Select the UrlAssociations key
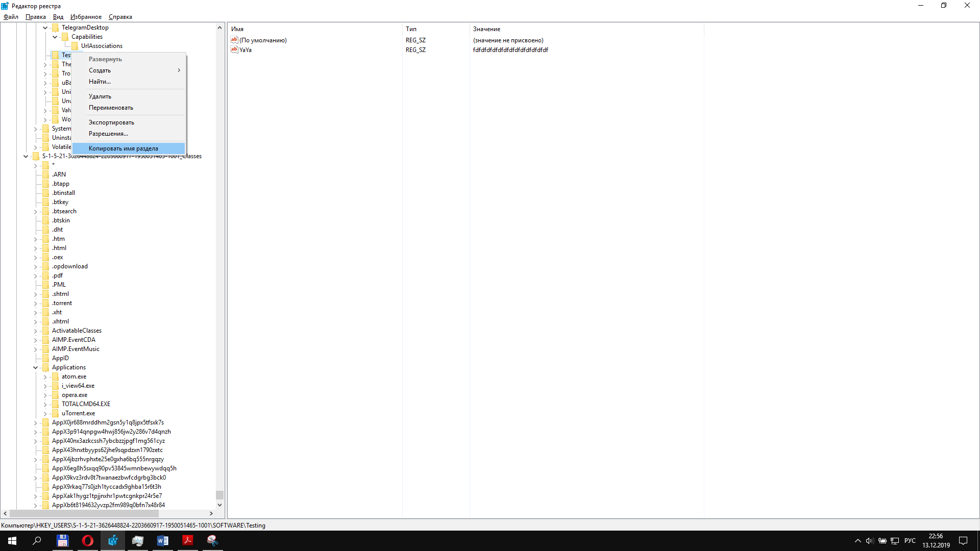Image resolution: width=980 pixels, height=551 pixels. click(102, 46)
